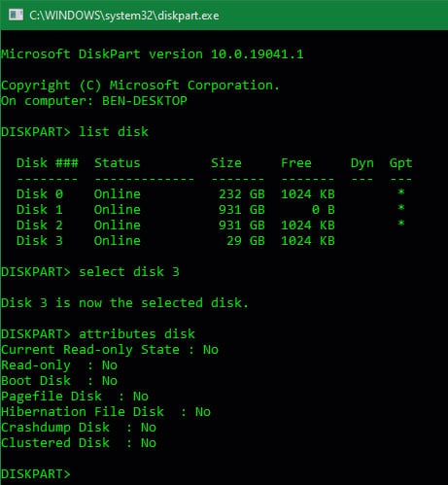This screenshot has width=448, height=485.
Task: Click the Dyn column header
Action: pyautogui.click(x=362, y=163)
